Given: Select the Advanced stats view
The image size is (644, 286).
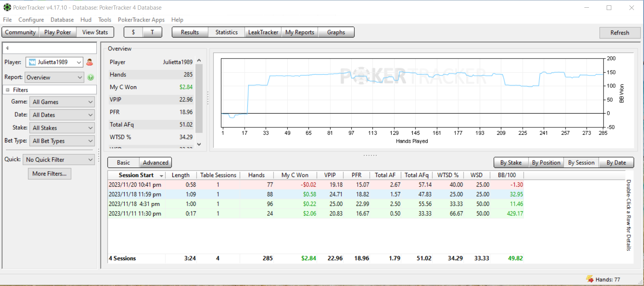Looking at the screenshot, I should tap(155, 162).
